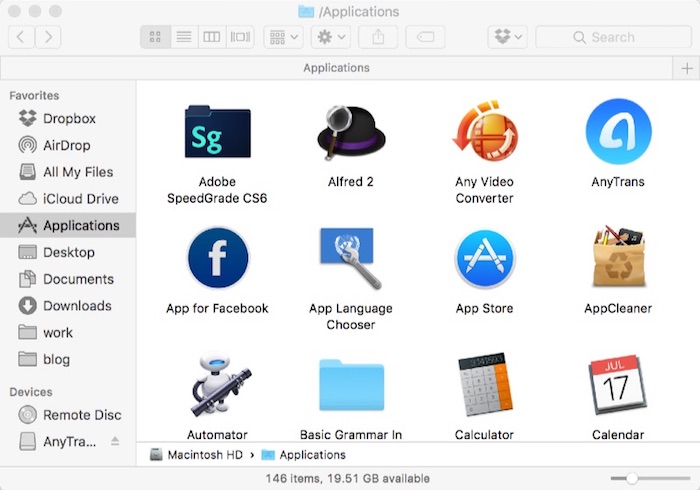Switch to column view mode
Screen dimensions: 700x490
click(x=211, y=37)
